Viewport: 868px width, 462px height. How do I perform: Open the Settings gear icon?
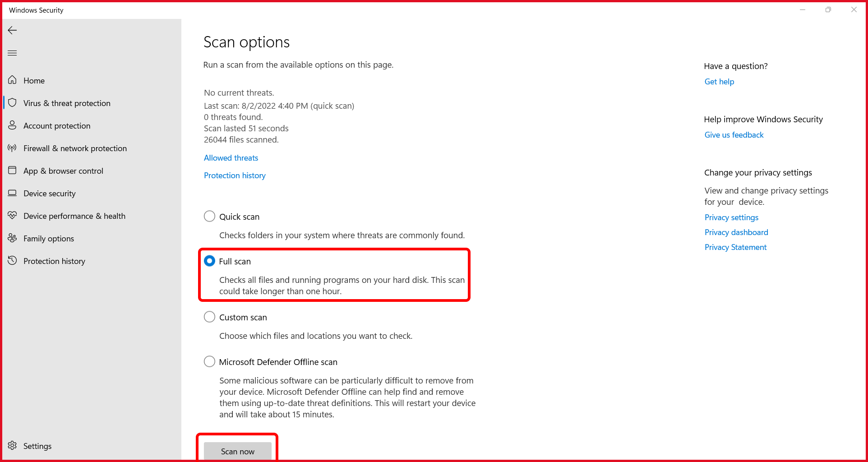(x=12, y=446)
